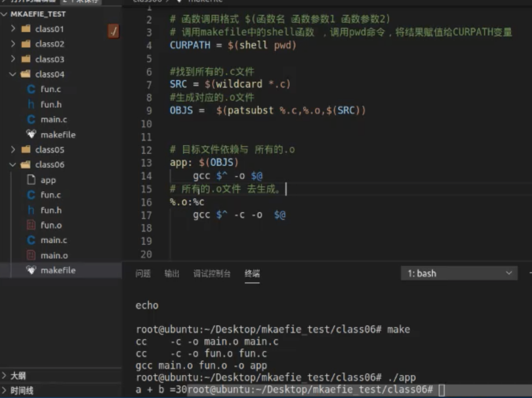Click the open class06 folder icon
The image size is (532, 398).
25,165
